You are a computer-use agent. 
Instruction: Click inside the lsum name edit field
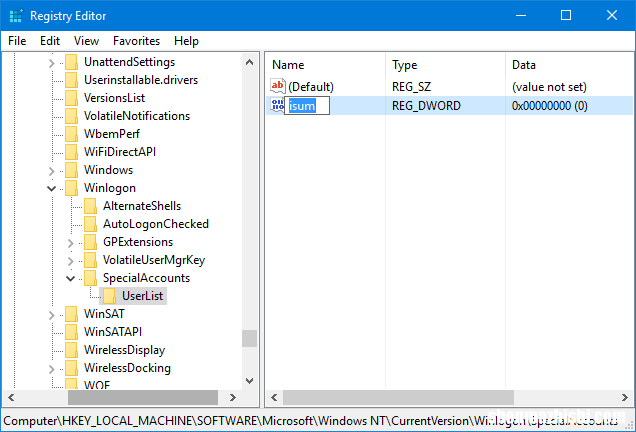click(x=308, y=106)
